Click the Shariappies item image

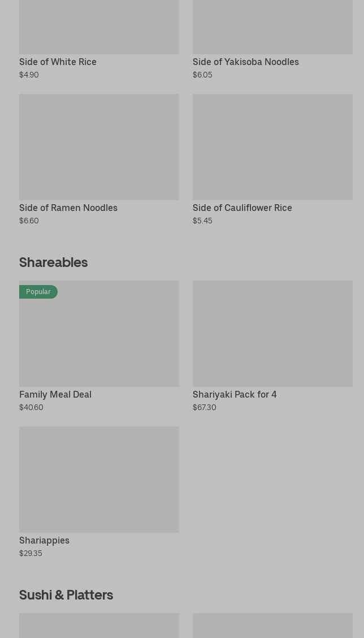99,480
